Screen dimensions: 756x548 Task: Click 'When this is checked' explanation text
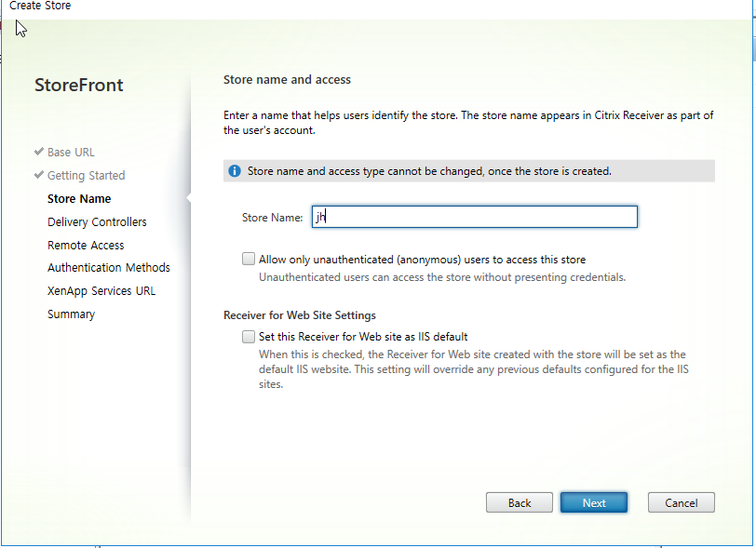474,369
